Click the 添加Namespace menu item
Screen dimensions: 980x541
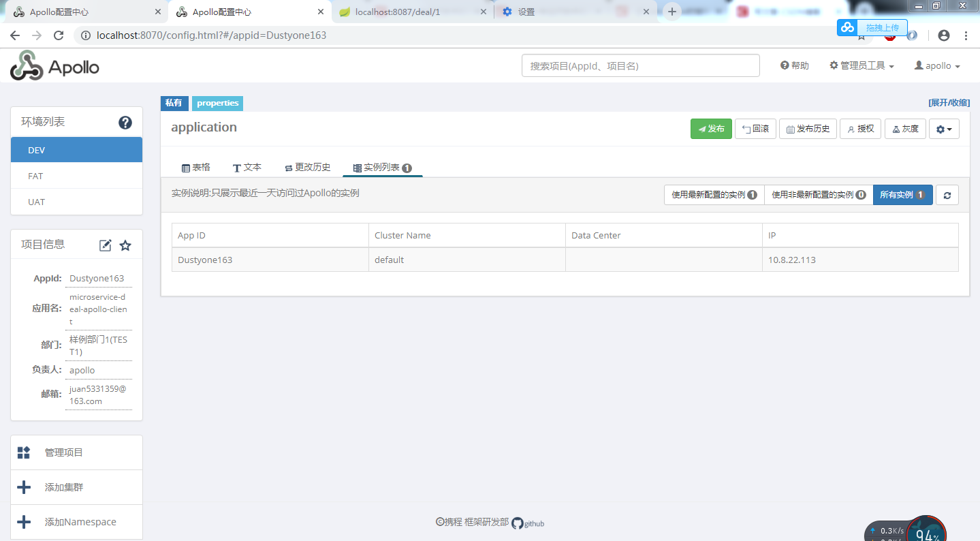pyautogui.click(x=76, y=522)
